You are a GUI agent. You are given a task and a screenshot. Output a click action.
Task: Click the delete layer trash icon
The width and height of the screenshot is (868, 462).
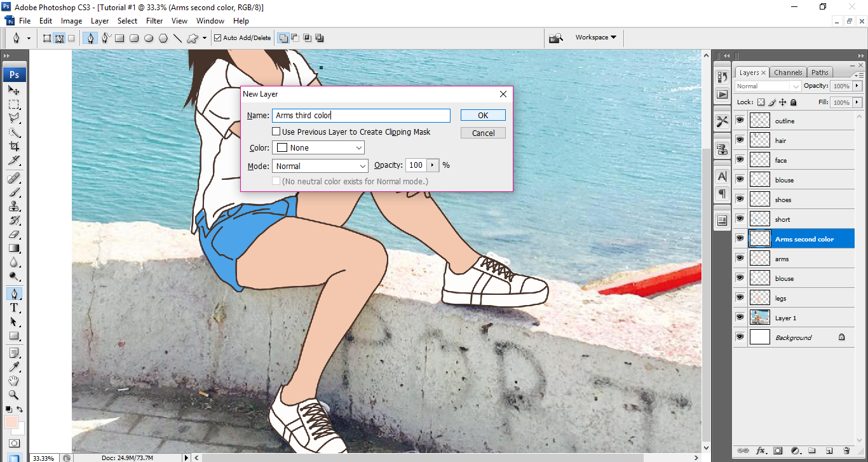[x=846, y=451]
